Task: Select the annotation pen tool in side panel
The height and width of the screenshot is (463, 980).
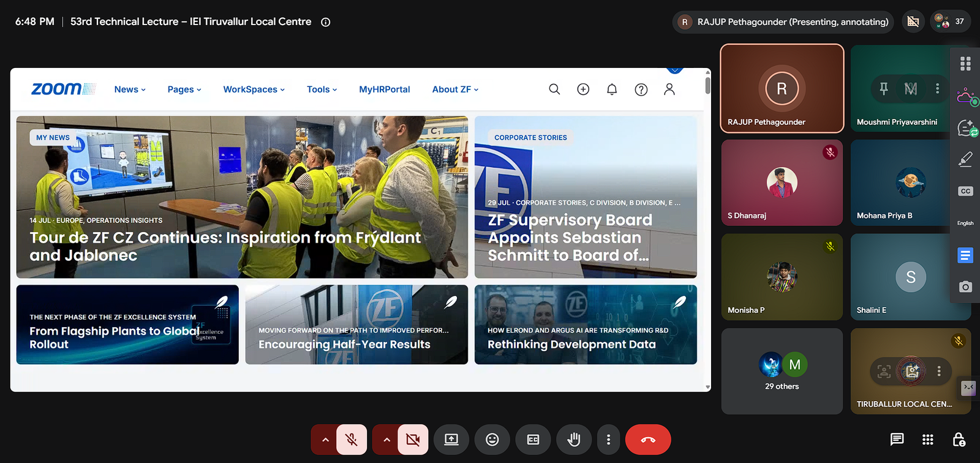Action: click(x=965, y=159)
